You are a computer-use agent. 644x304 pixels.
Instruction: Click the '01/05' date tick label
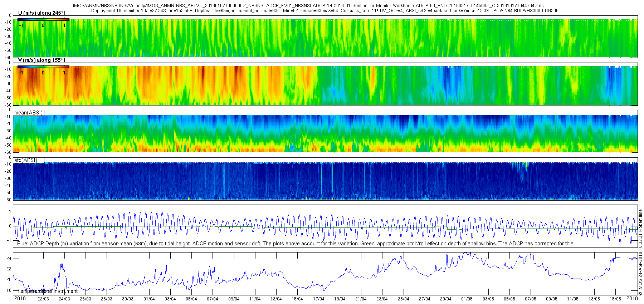pyautogui.click(x=467, y=299)
